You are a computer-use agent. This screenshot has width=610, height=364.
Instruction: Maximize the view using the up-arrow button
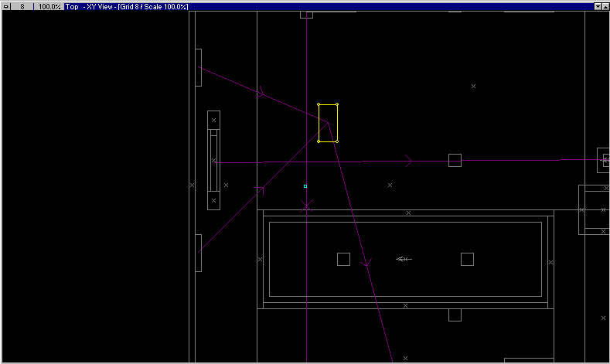pyautogui.click(x=605, y=7)
